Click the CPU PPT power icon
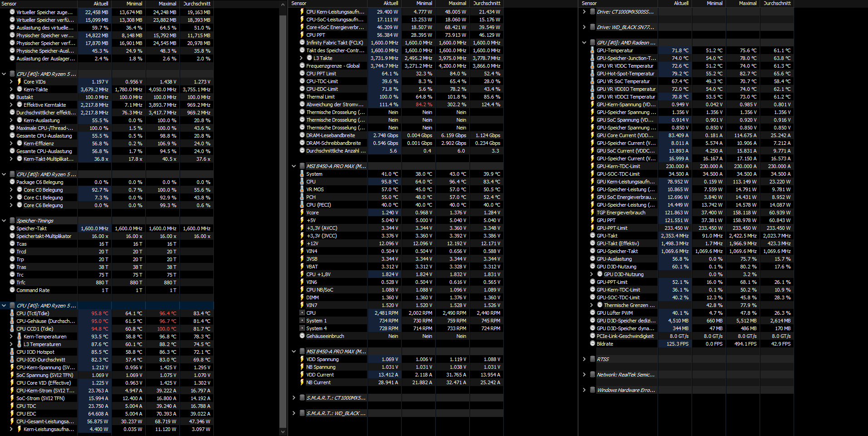Image resolution: width=868 pixels, height=436 pixels. [x=302, y=35]
